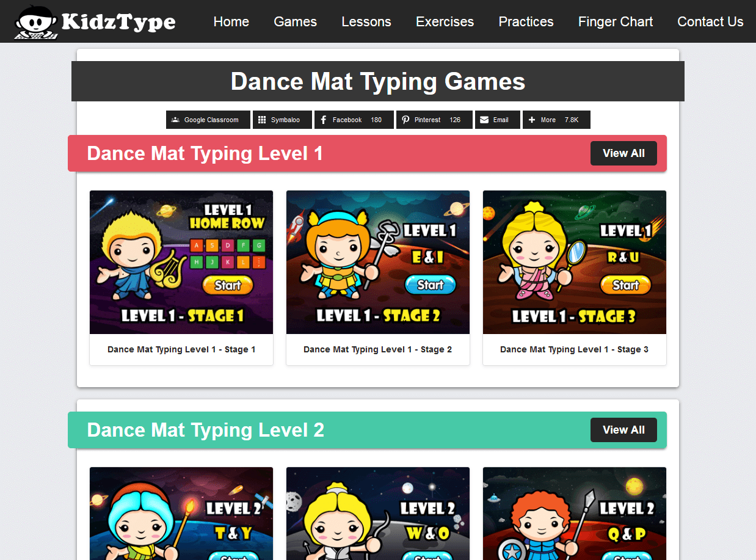Go to the Lessons page

366,22
